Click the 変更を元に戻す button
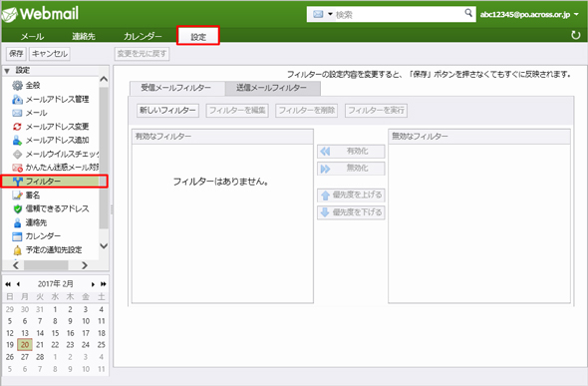The image size is (588, 386). click(142, 54)
